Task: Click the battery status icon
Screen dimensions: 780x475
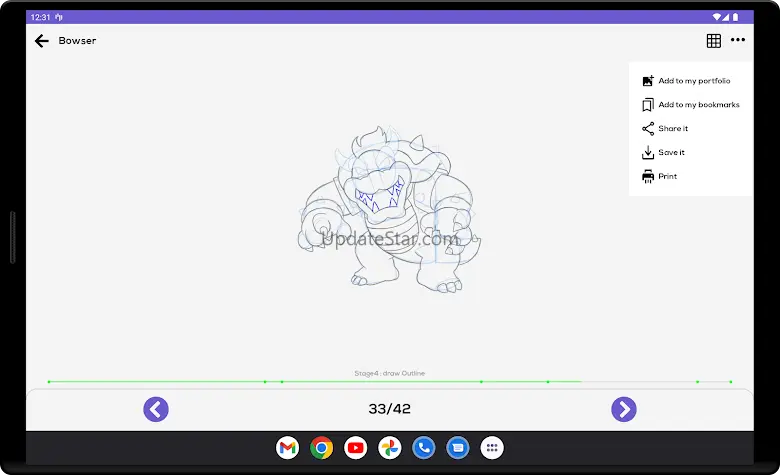Action: click(736, 17)
